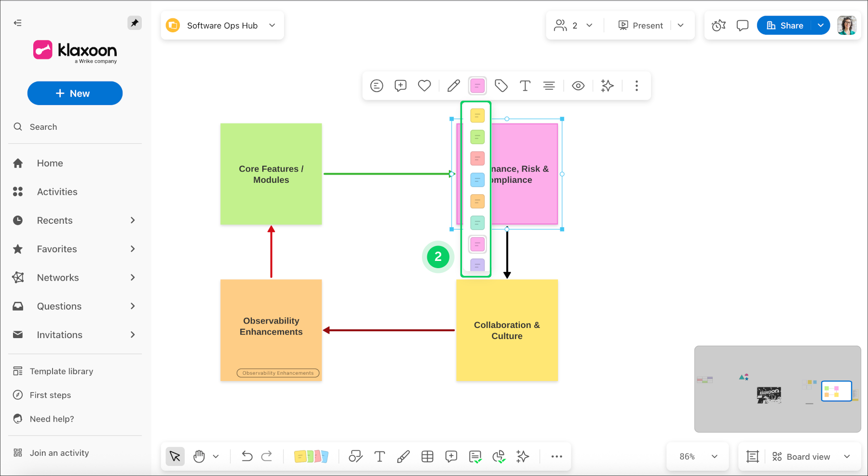Open the 86% zoom level dropdown
Screen dimensions: 868x476
(x=698, y=456)
